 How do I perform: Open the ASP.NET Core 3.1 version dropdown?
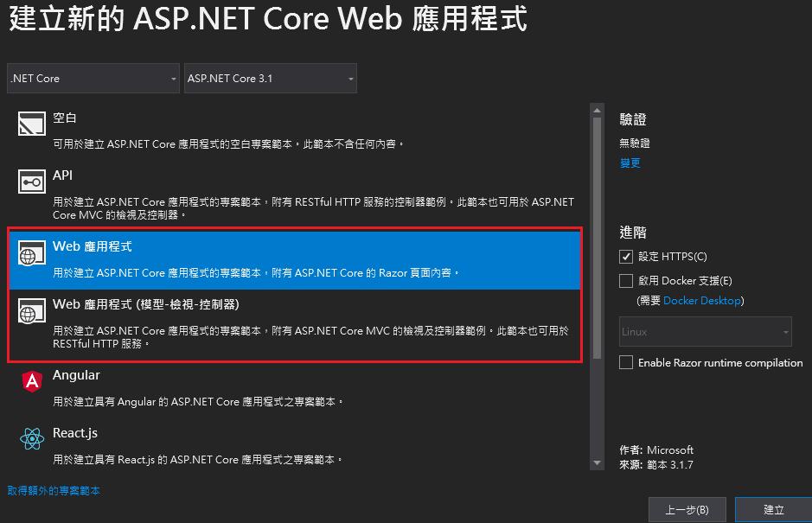click(x=271, y=78)
